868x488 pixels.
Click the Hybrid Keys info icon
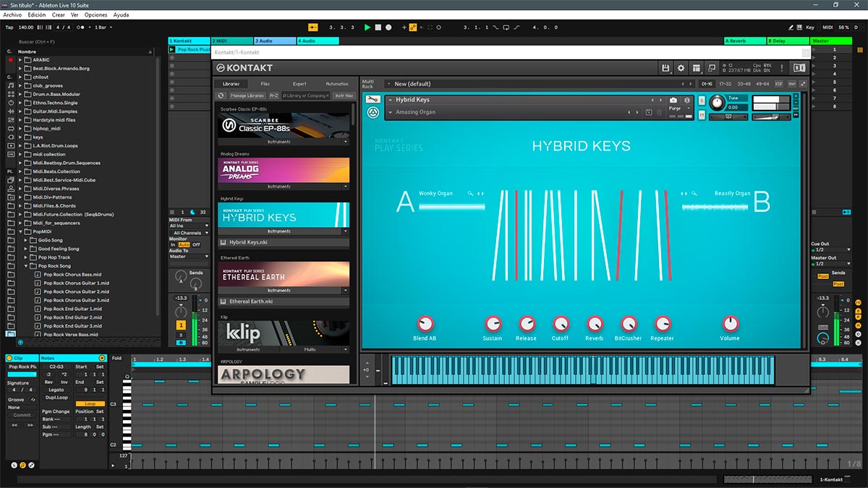point(686,100)
